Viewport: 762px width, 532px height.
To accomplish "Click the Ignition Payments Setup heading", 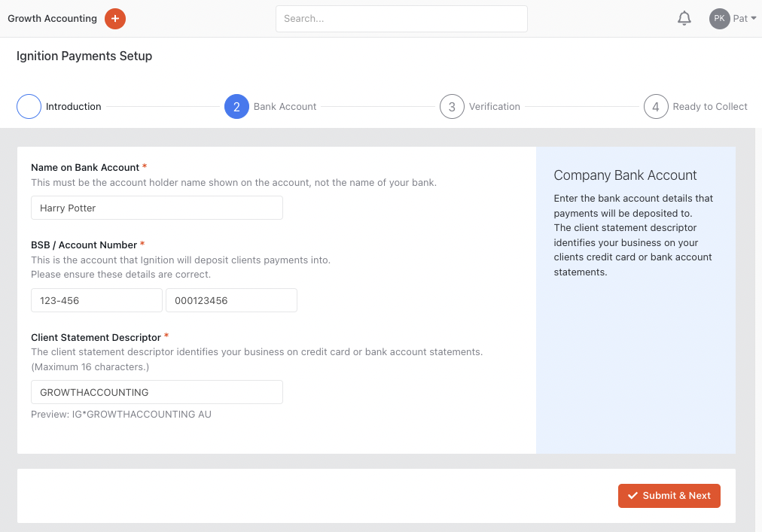I will [x=84, y=56].
